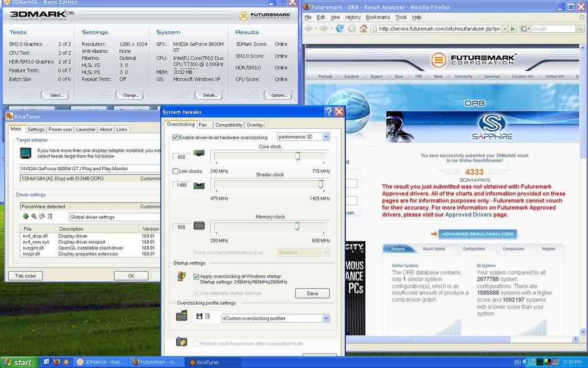Open the Windows Start menu
The height and width of the screenshot is (368, 588).
(x=19, y=362)
